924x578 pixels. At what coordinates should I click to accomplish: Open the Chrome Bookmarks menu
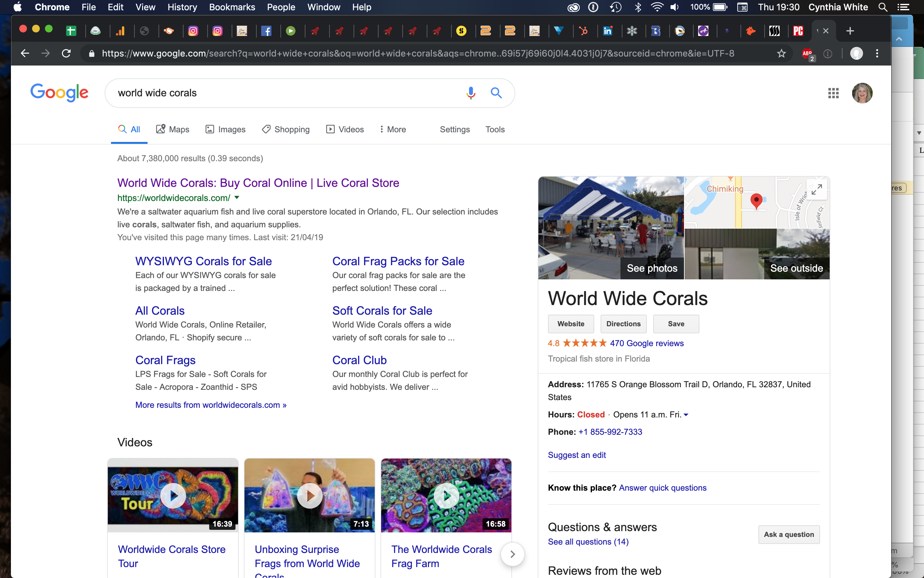coord(232,7)
